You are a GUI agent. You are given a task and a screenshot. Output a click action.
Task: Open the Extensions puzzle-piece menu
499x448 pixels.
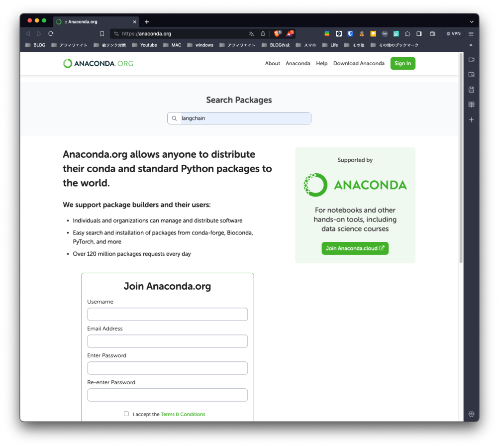[407, 34]
